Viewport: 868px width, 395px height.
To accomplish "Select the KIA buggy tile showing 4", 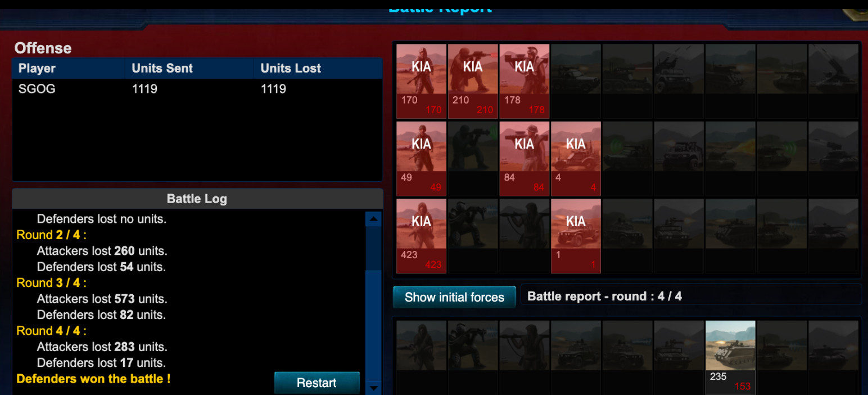I will point(576,158).
